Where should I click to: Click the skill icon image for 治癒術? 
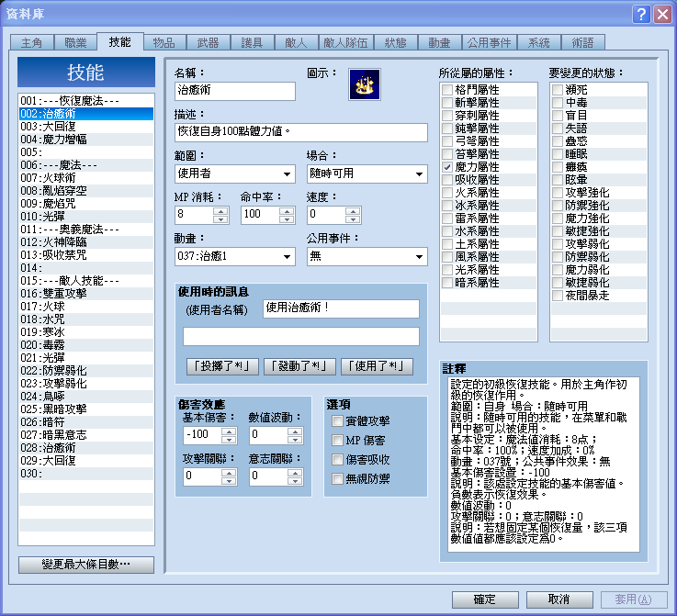click(365, 84)
